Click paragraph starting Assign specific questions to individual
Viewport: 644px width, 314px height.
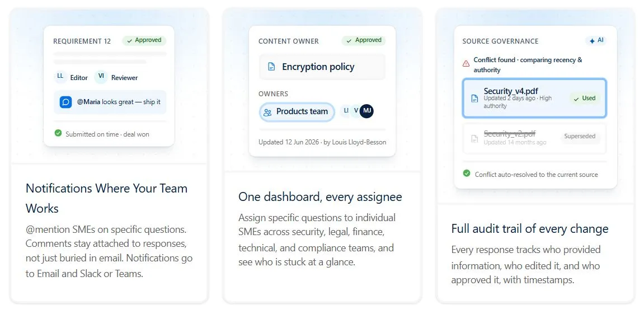tap(317, 240)
